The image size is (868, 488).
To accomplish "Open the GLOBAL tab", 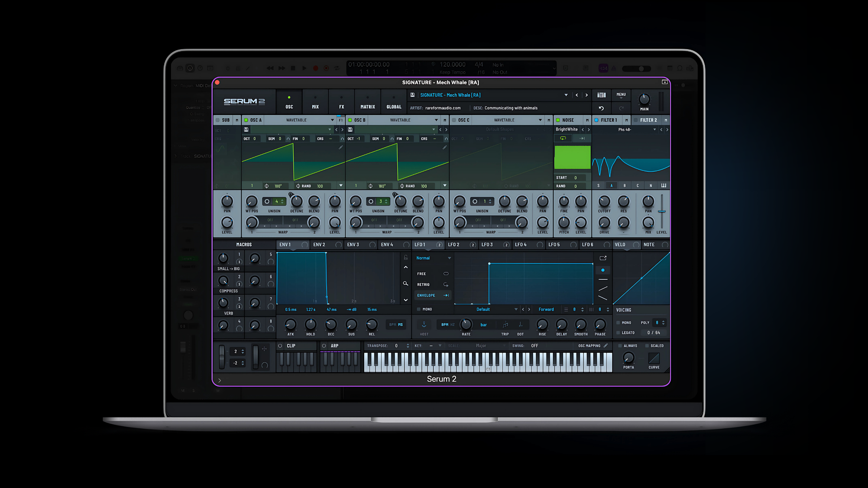I will 394,102.
